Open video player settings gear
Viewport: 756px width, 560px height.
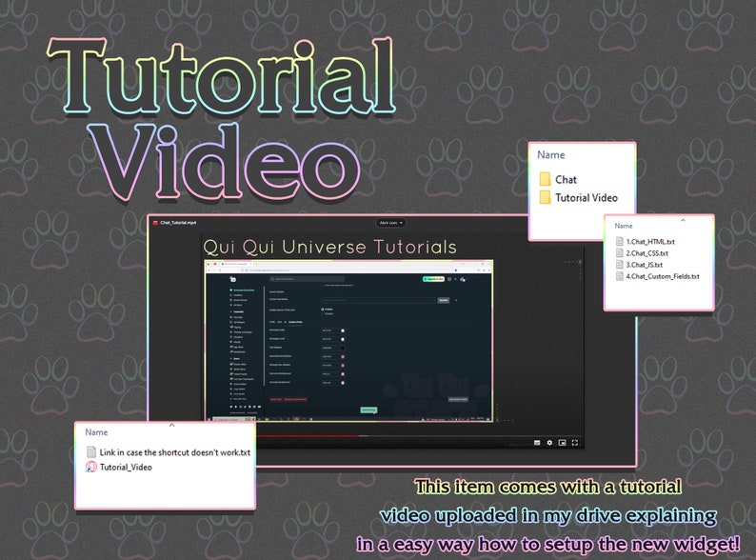549,443
